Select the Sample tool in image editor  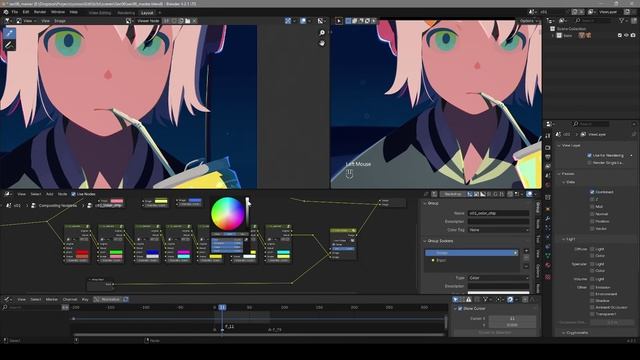(x=9, y=33)
